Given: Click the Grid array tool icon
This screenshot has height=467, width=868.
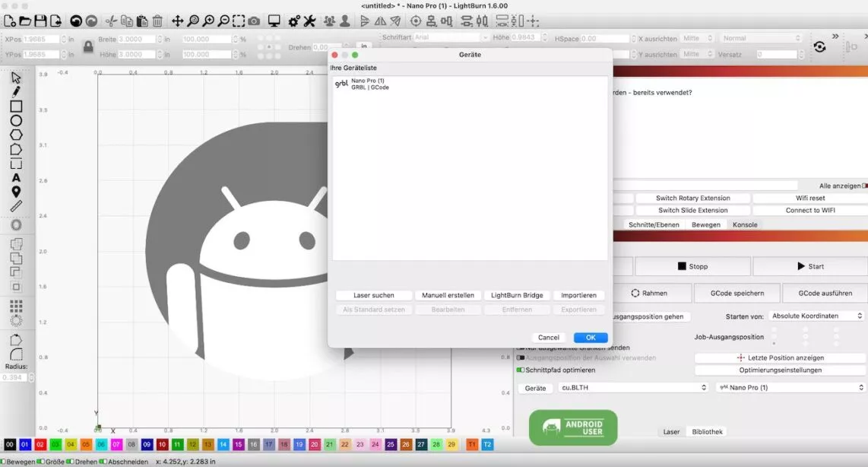Looking at the screenshot, I should (16, 306).
